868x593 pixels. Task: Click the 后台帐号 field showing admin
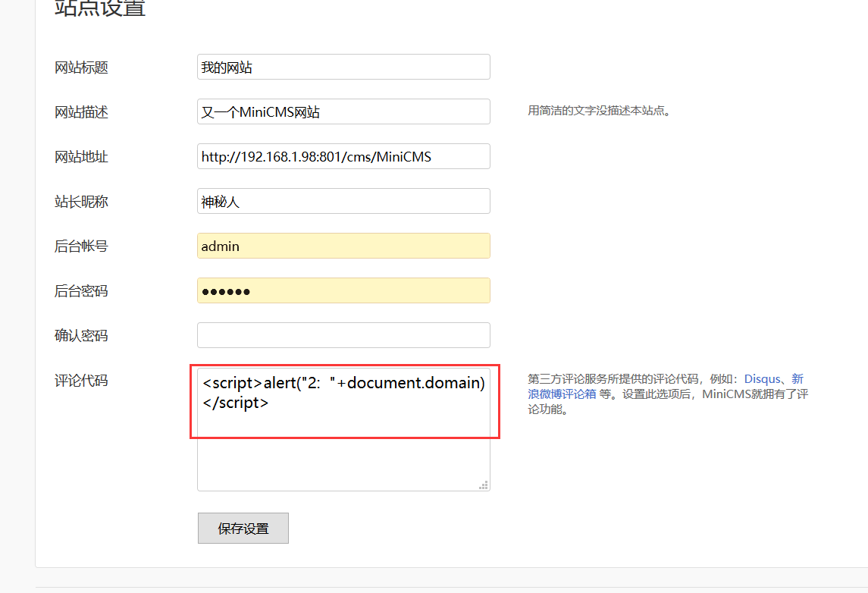pos(343,246)
